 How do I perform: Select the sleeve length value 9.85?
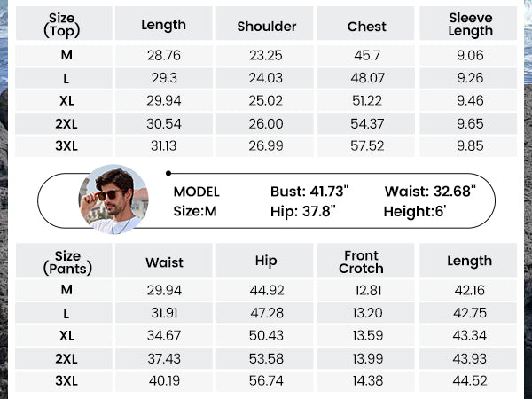click(x=470, y=146)
